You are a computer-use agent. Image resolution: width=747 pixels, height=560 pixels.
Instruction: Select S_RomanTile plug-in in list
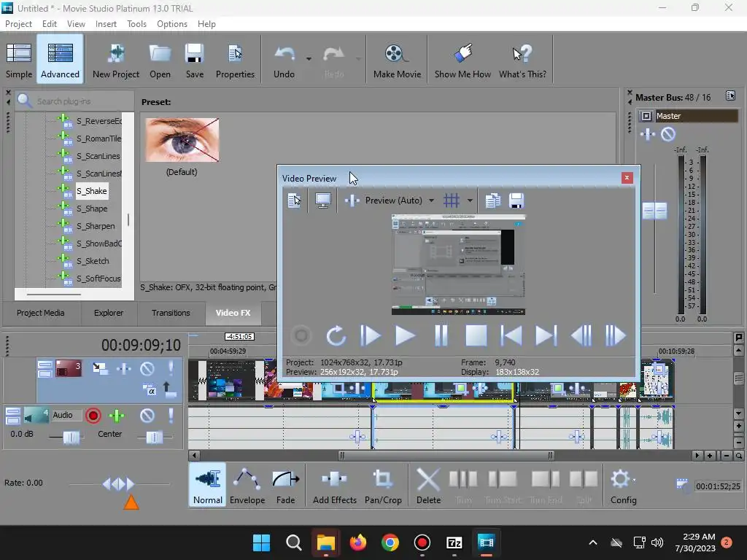click(98, 139)
